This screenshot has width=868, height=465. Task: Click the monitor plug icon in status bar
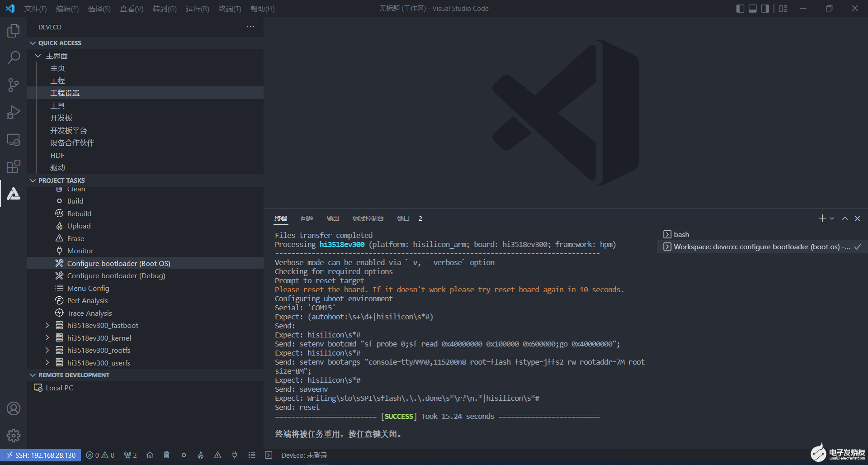pos(235,455)
